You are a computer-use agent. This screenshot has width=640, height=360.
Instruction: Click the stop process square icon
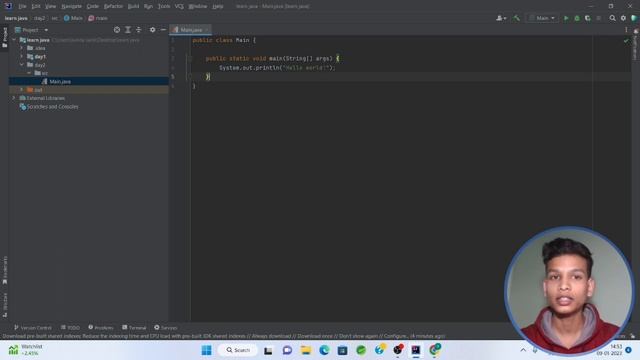tap(599, 18)
